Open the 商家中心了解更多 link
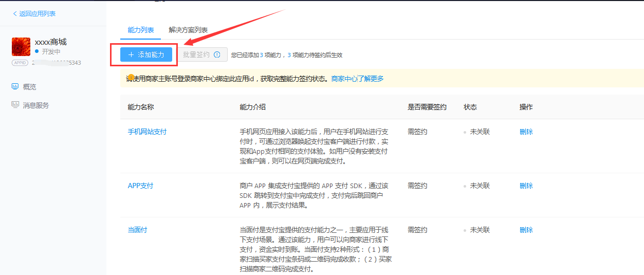The image size is (644, 275). click(357, 79)
